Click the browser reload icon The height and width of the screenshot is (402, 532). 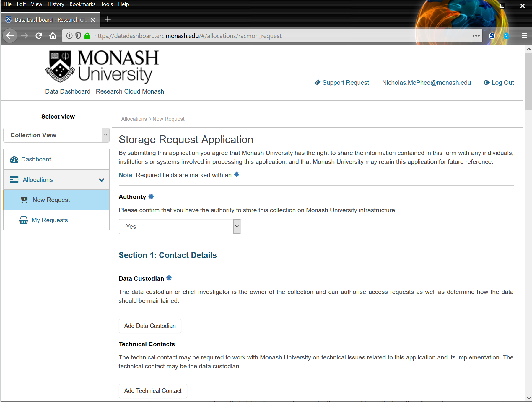39,36
